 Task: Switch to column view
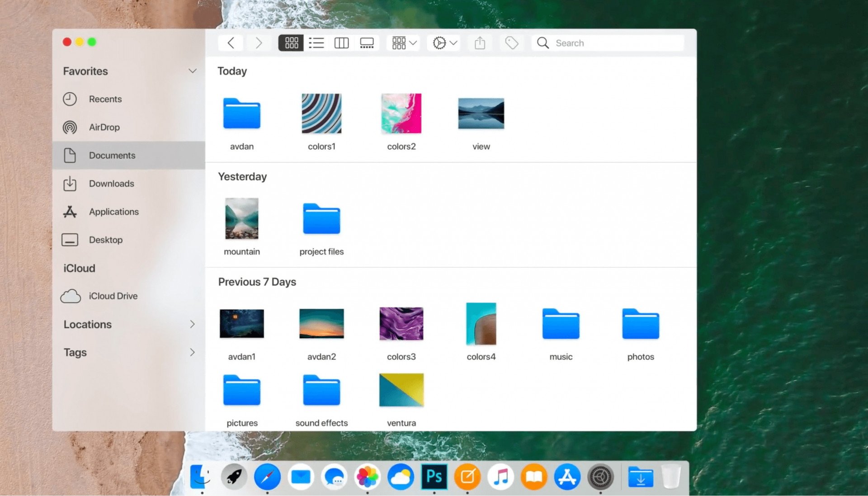tap(341, 43)
